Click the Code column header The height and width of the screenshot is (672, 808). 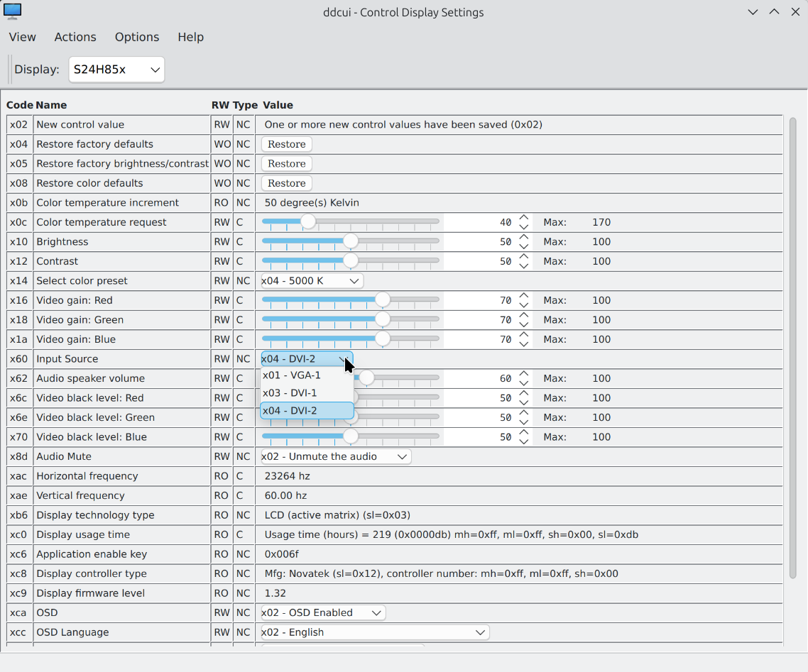pyautogui.click(x=20, y=105)
